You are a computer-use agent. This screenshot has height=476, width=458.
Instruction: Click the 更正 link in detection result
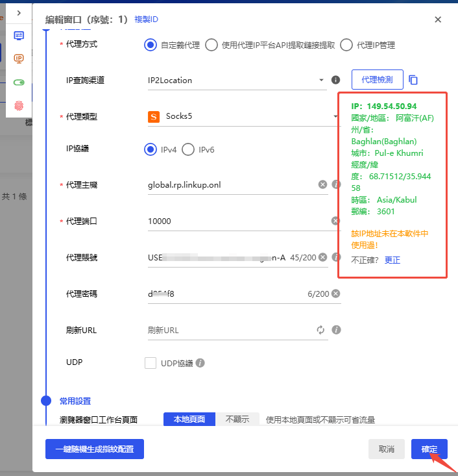[x=392, y=260]
